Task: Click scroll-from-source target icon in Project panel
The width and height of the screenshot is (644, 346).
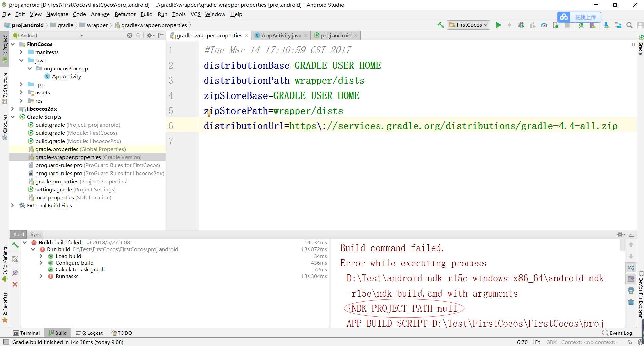Action: coord(130,35)
